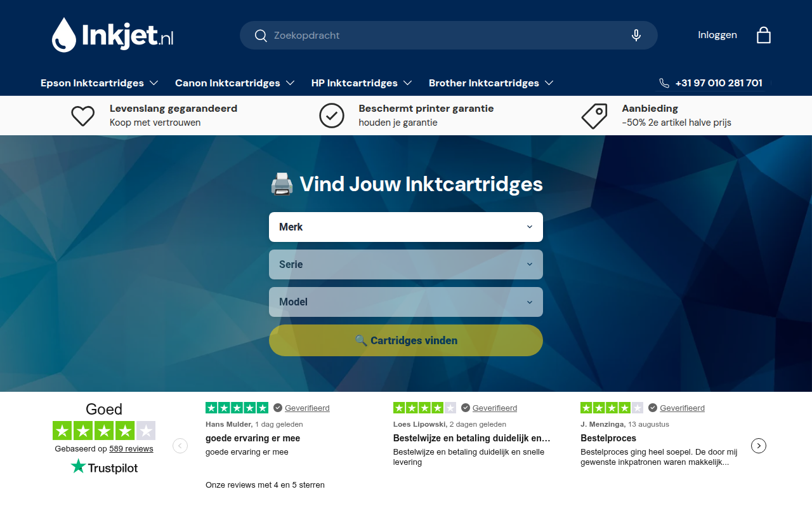The height and width of the screenshot is (508, 812).
Task: Click Cartridges vinden button
Action: (406, 340)
